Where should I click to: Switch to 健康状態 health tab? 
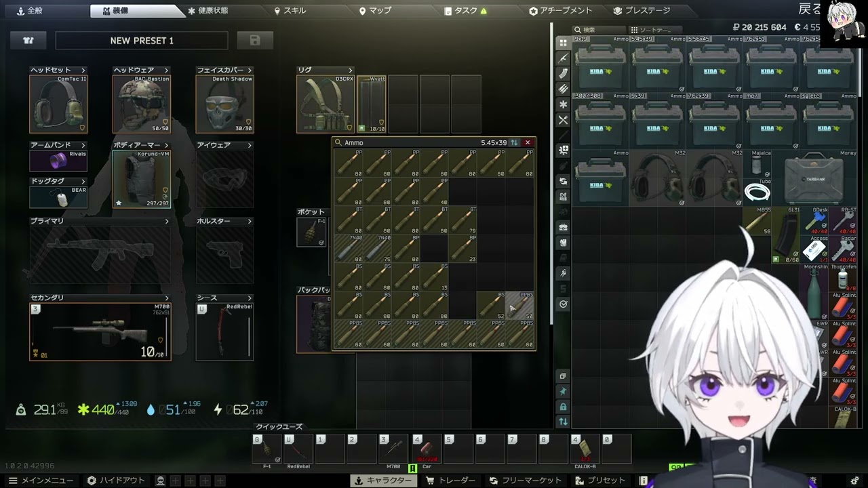[x=208, y=11]
